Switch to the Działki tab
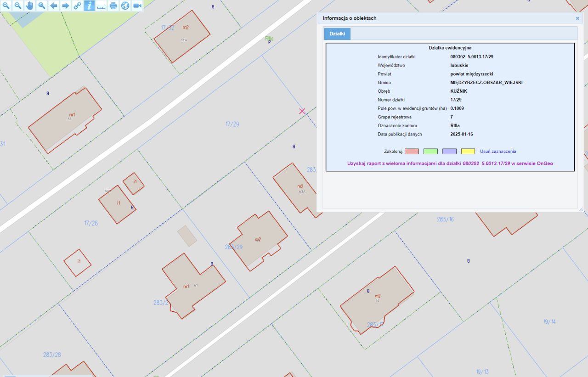This screenshot has height=377, width=588. 337,34
